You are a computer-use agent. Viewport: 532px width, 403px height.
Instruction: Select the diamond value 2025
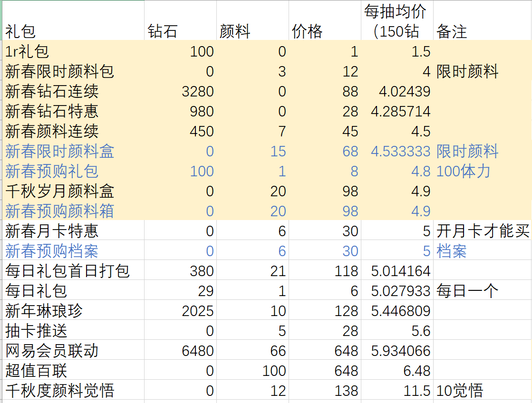click(x=197, y=311)
